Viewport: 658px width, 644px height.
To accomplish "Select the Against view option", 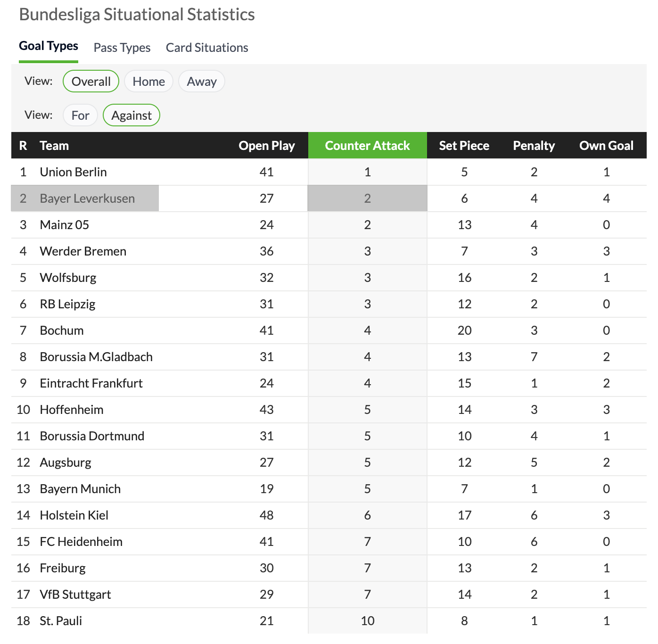I will click(132, 116).
